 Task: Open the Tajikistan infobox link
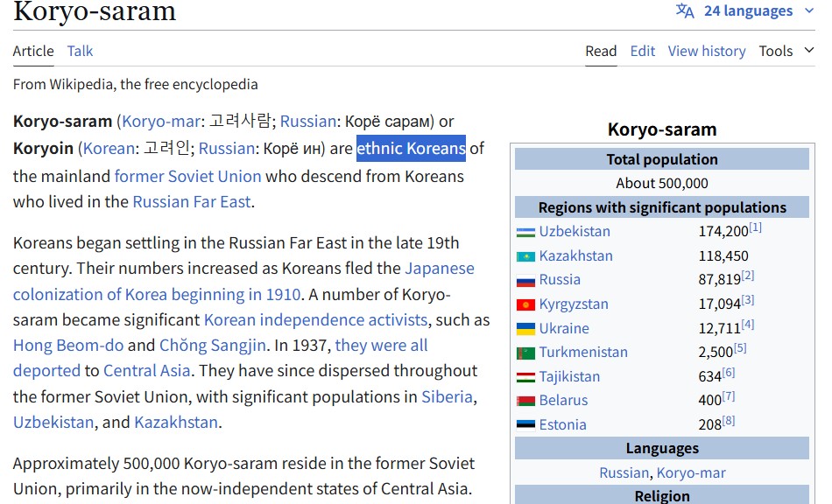point(569,376)
